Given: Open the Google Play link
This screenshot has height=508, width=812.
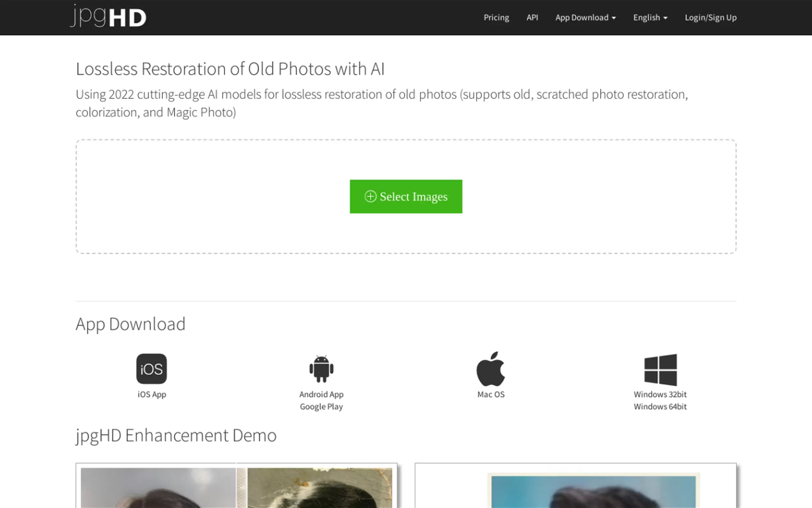Looking at the screenshot, I should point(321,407).
